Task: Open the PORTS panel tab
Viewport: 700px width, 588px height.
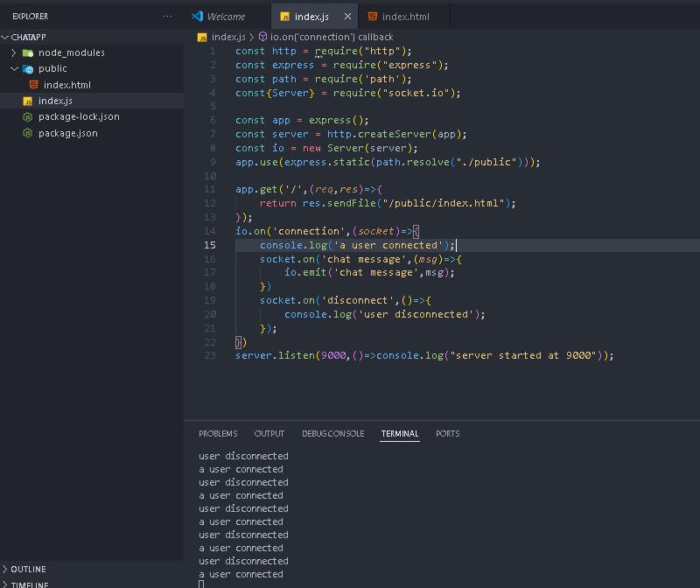Action: click(x=447, y=433)
